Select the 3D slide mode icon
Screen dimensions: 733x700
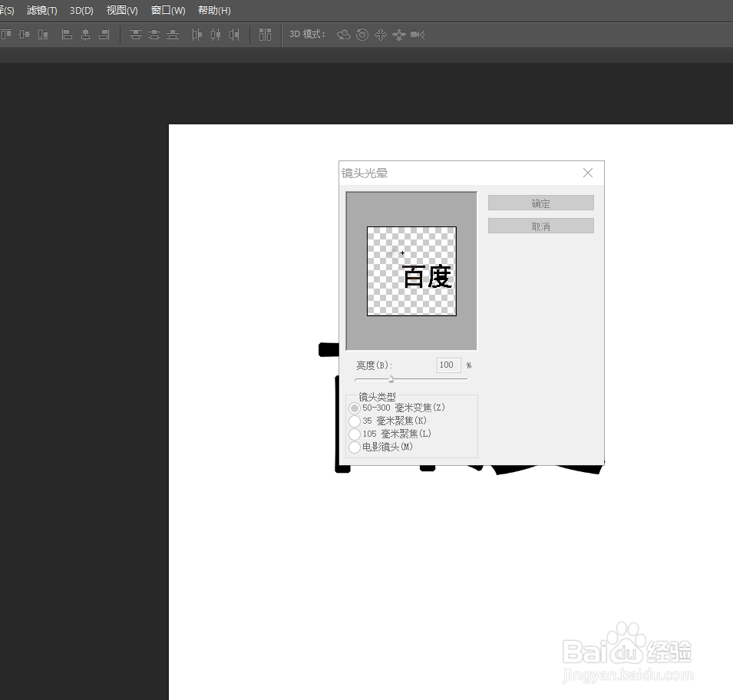(398, 35)
